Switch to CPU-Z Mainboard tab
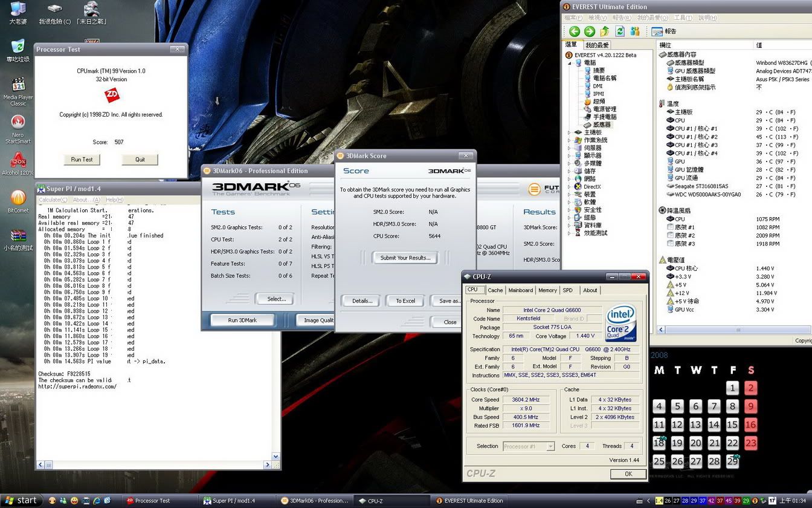Viewport: 812px width, 508px height. pos(521,290)
